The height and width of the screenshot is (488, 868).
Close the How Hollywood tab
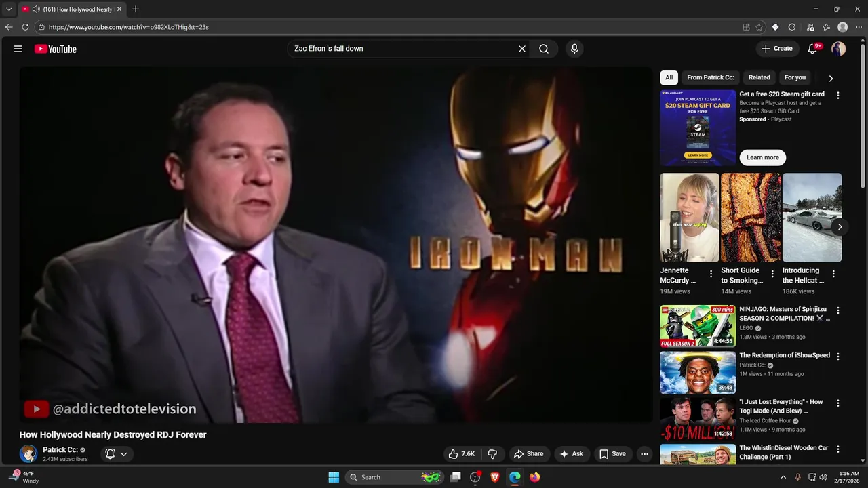click(x=119, y=9)
